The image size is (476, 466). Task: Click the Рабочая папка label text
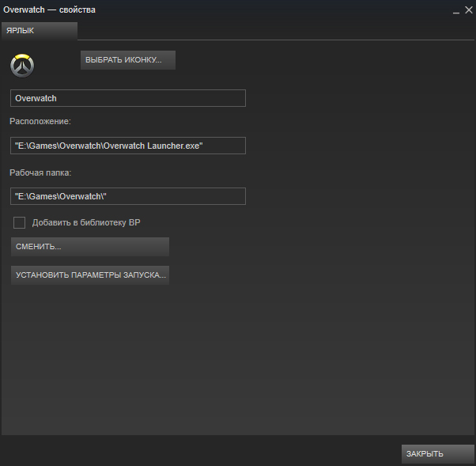click(x=40, y=172)
